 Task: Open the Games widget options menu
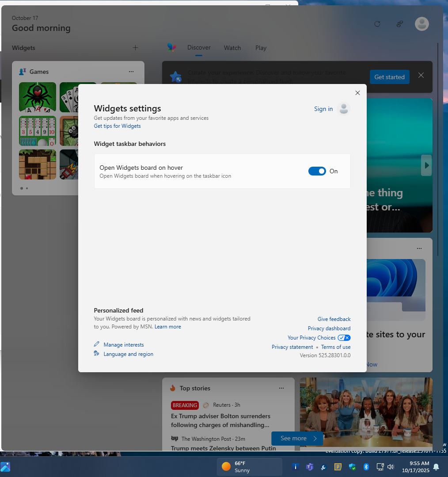pos(131,71)
